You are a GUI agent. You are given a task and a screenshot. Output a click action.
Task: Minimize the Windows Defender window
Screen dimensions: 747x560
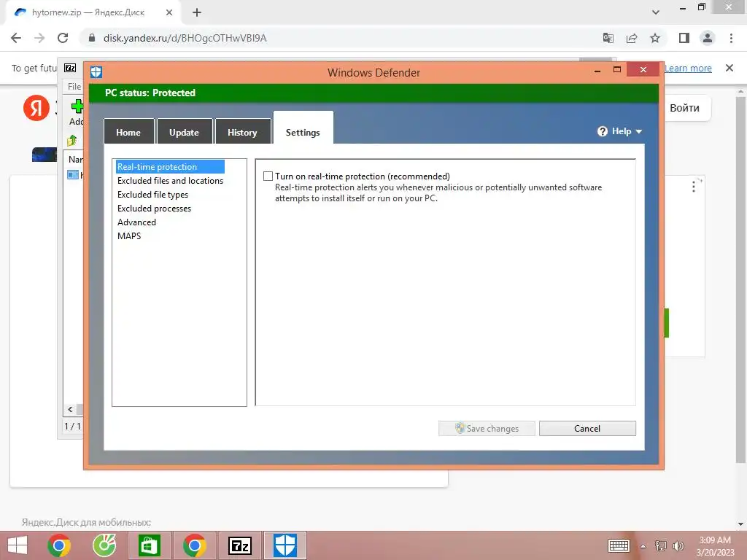(x=597, y=70)
